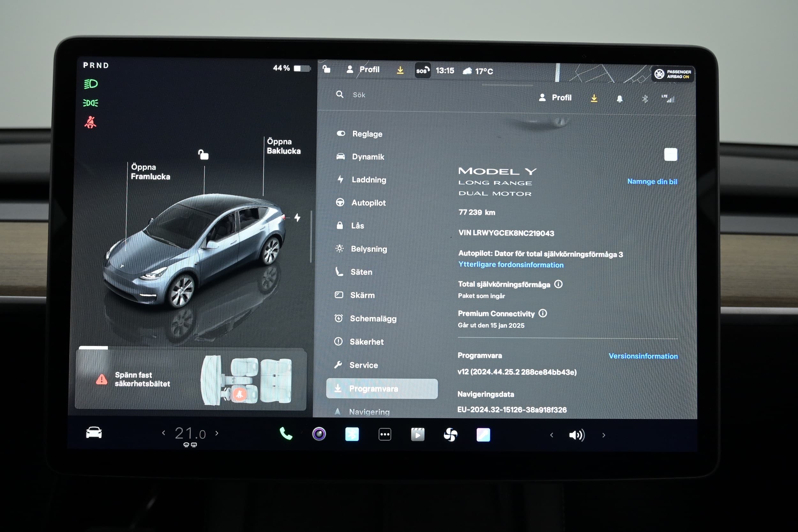The image size is (798, 532).
Task: Increase temperature with right arrow
Action: point(217,433)
